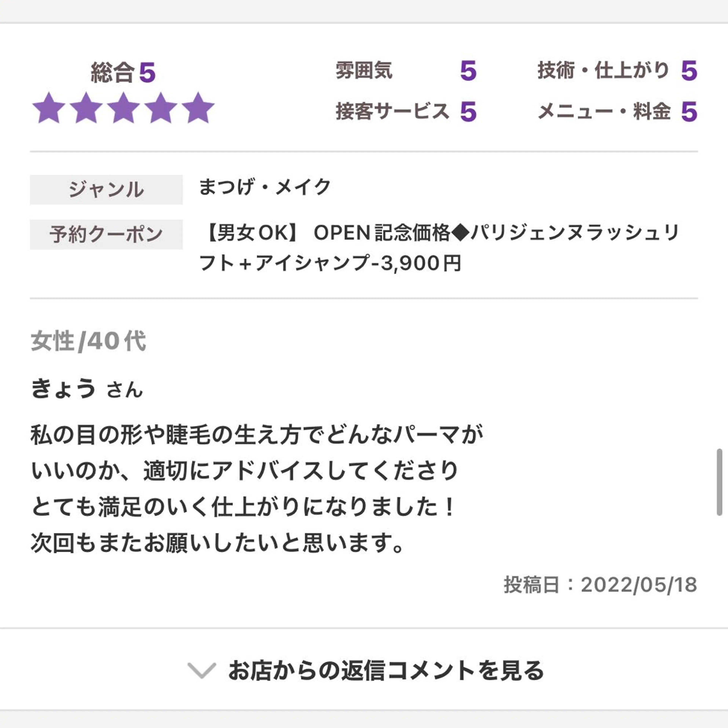Click the 女性/40代 reviewer attribute text
728x728 pixels.
coord(88,341)
